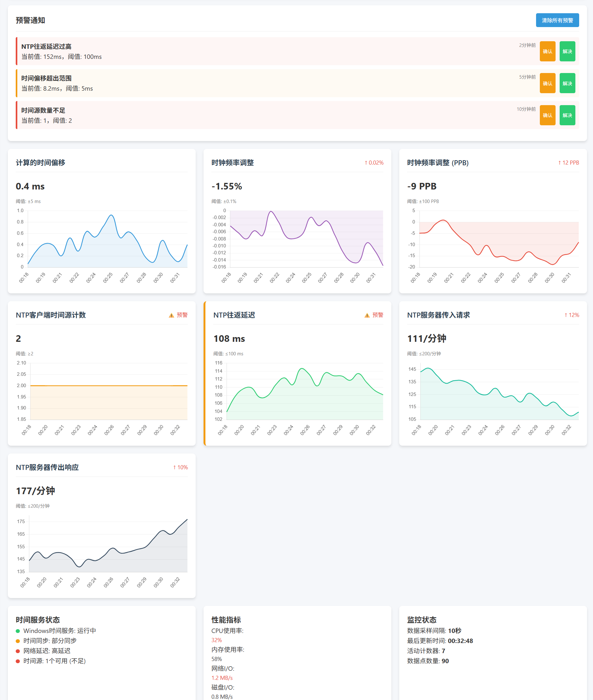Screen dimensions: 593x700
Task: Click the up-arrow 0.02% trend indicator
Action: pyautogui.click(x=374, y=163)
